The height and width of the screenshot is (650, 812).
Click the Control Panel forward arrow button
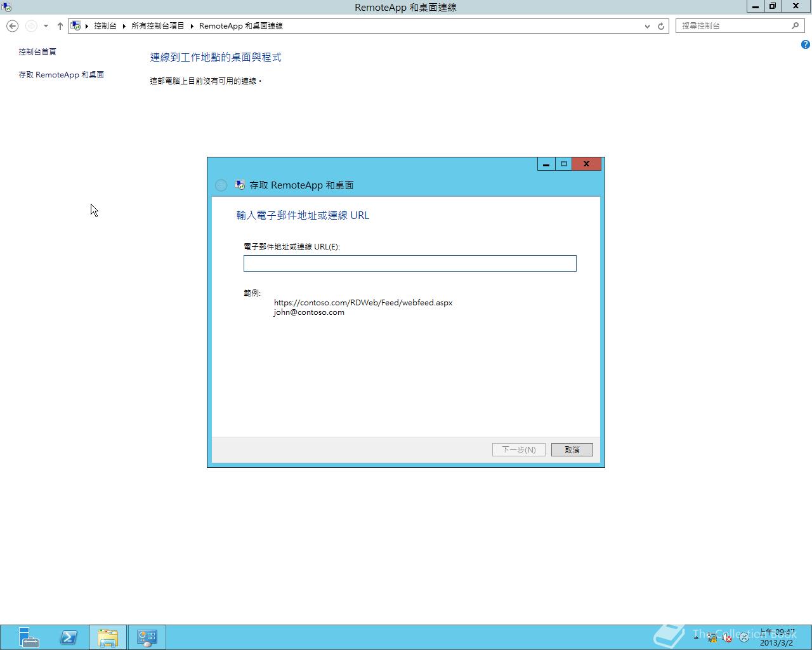click(x=31, y=26)
